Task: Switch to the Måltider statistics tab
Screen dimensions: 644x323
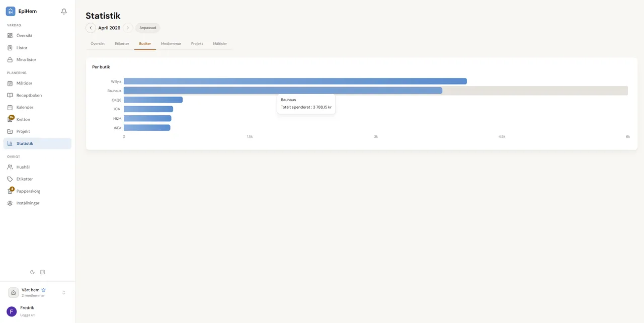Action: (220, 44)
